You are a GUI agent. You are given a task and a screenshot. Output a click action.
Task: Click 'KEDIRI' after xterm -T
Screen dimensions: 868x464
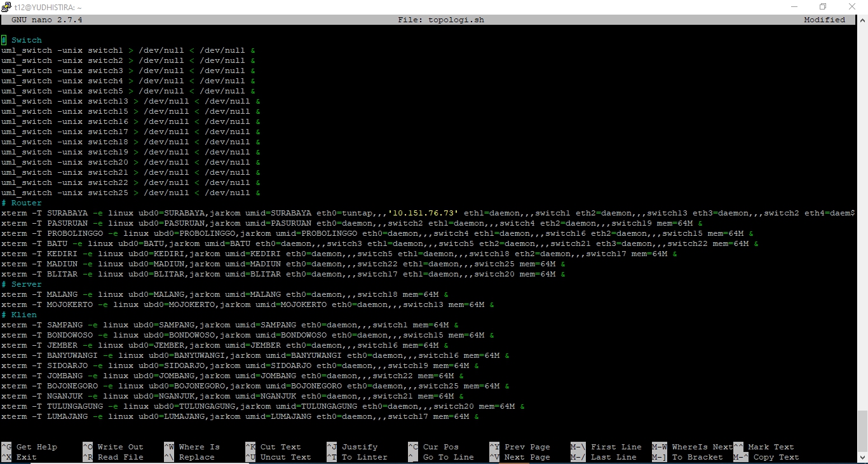click(62, 254)
